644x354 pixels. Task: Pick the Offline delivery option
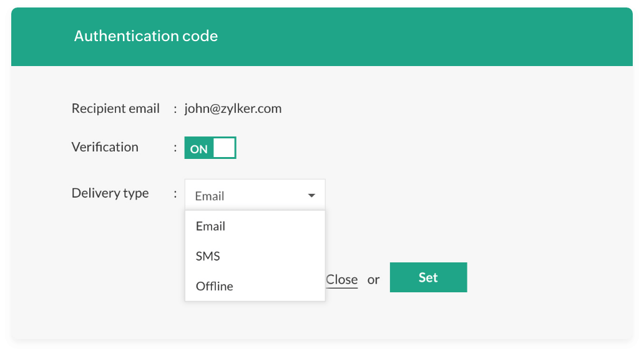(214, 286)
